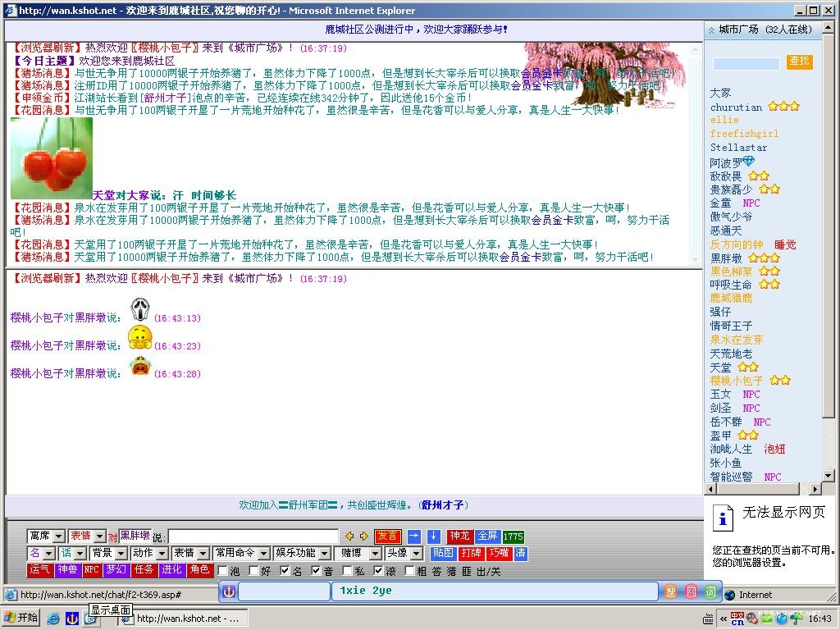Click the yellow left-arrow history icon
Viewport: 840px width, 630px height.
pyautogui.click(x=349, y=536)
